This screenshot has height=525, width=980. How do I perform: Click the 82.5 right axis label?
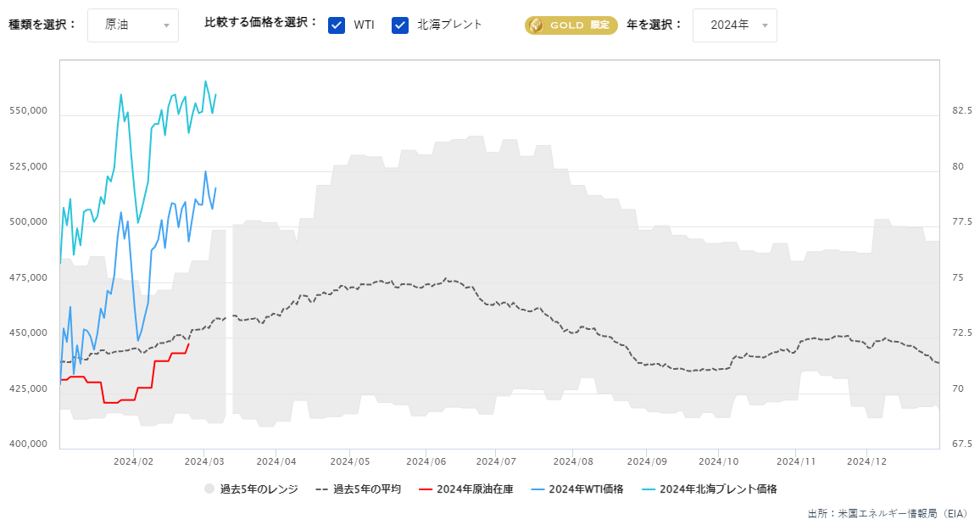962,110
